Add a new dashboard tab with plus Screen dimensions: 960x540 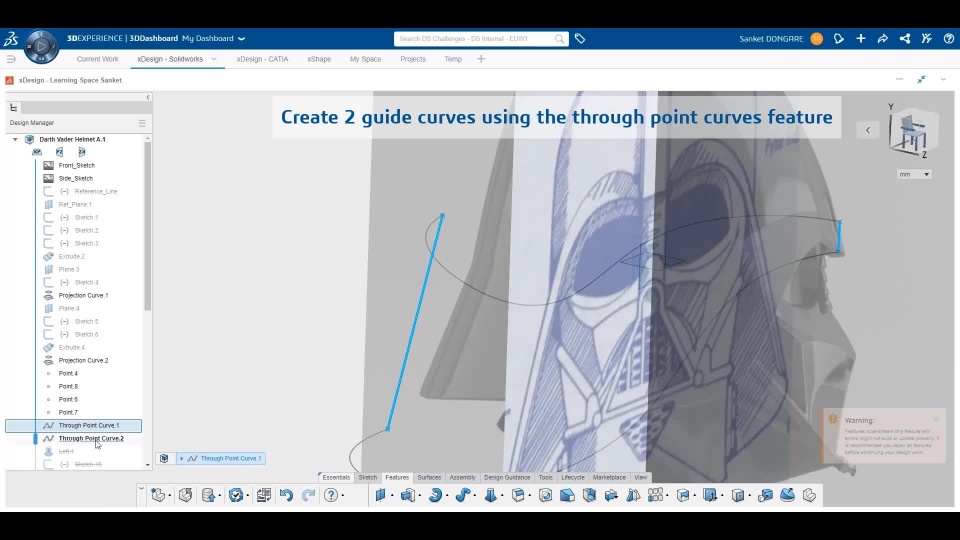[x=481, y=59]
